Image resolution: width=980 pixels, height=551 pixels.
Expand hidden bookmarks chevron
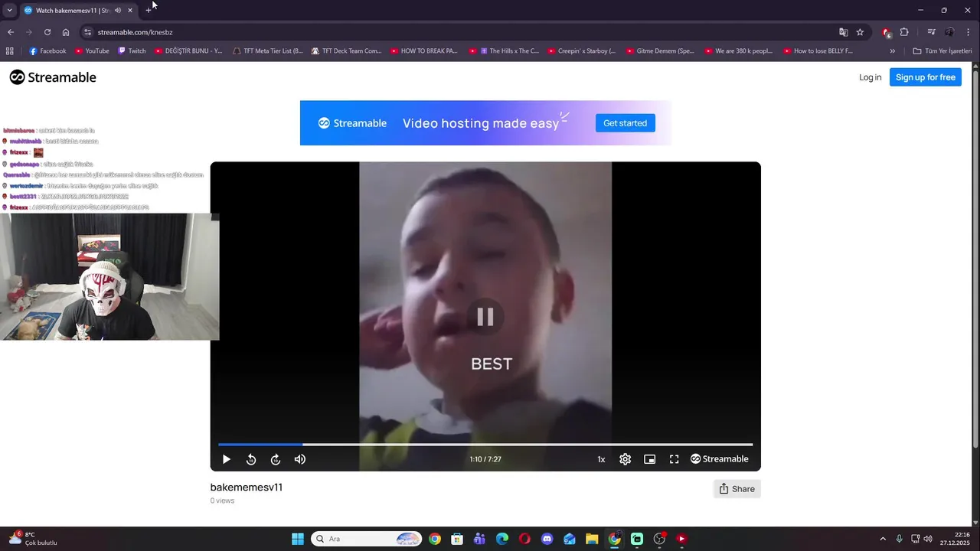pos(893,51)
